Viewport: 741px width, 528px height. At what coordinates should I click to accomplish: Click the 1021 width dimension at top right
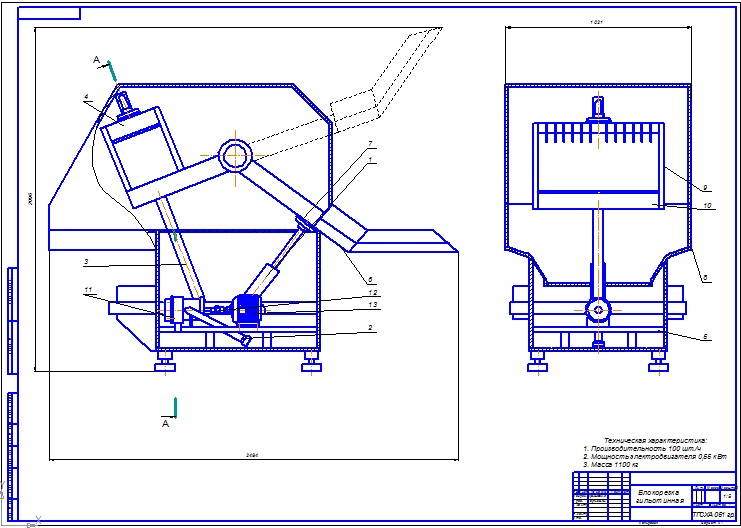597,20
